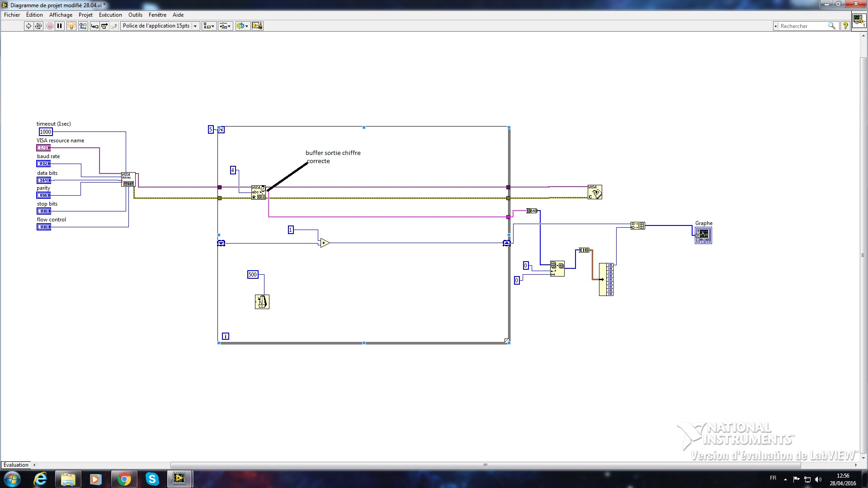
Task: Pause execution of the VI
Action: click(x=59, y=26)
